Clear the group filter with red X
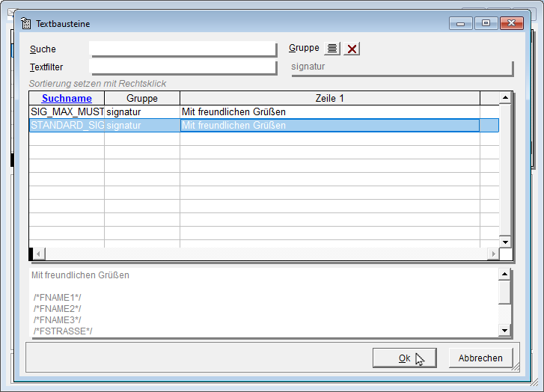 point(352,49)
